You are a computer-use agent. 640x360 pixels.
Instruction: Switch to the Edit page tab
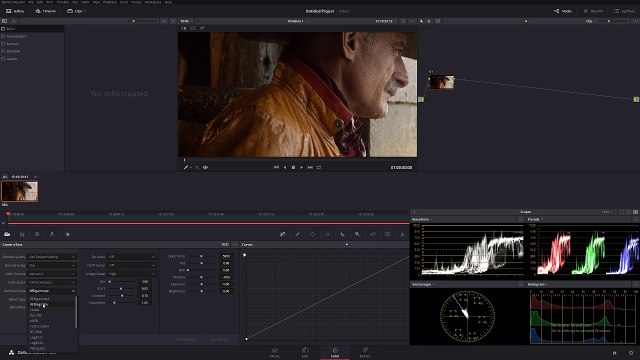pos(305,353)
